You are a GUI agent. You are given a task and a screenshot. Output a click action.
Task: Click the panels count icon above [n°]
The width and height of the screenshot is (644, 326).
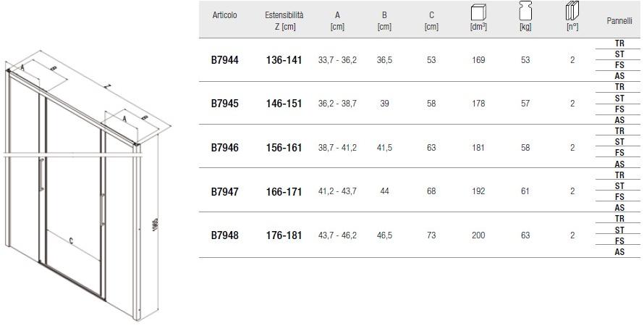coord(572,13)
